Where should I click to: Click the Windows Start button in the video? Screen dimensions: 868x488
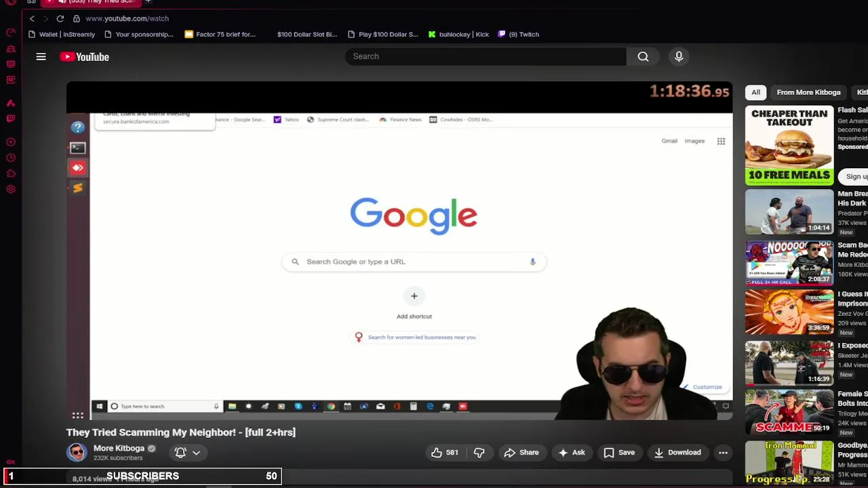(x=99, y=407)
